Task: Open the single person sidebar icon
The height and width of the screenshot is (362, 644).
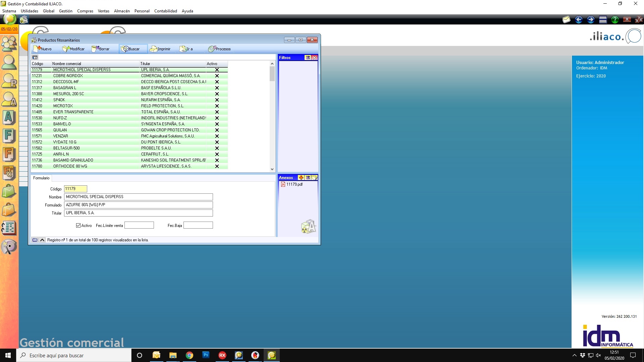Action: tap(9, 62)
